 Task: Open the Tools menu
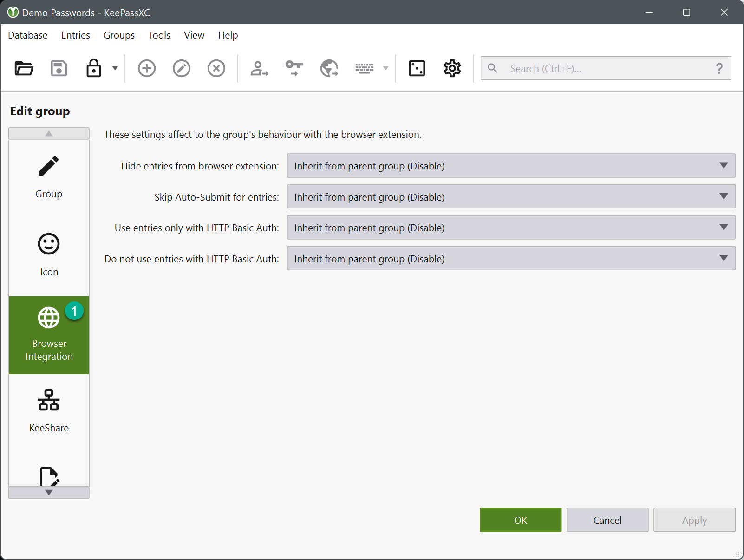pos(159,35)
